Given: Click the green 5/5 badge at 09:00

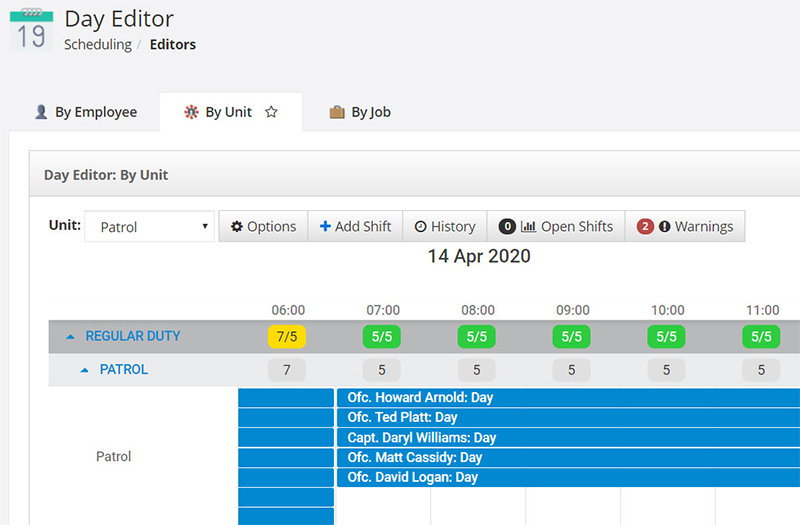Looking at the screenshot, I should (571, 337).
